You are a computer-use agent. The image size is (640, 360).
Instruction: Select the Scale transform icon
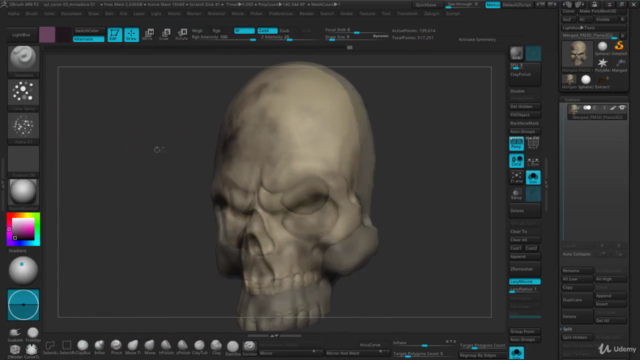pyautogui.click(x=165, y=35)
